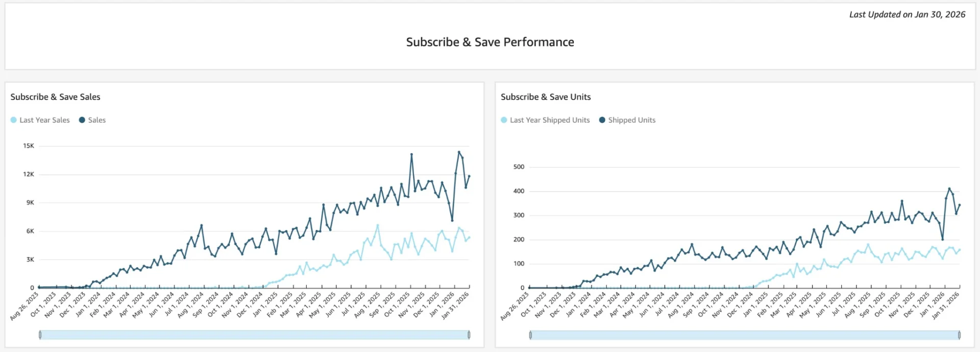Click Jan 31, 2026 date label on Units chart
The width and height of the screenshot is (980, 352).
(946, 306)
